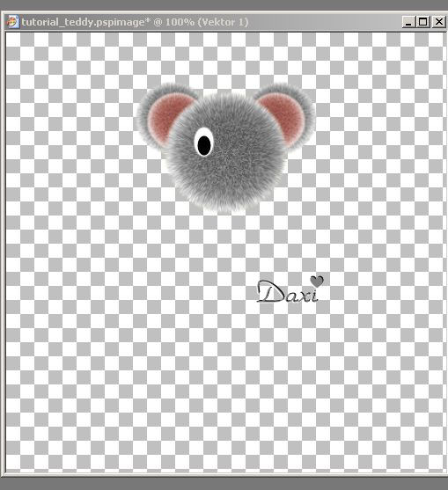Screen dimensions: 448x490
Task: Click the bottom fur edge of the head
Action: pos(225,207)
